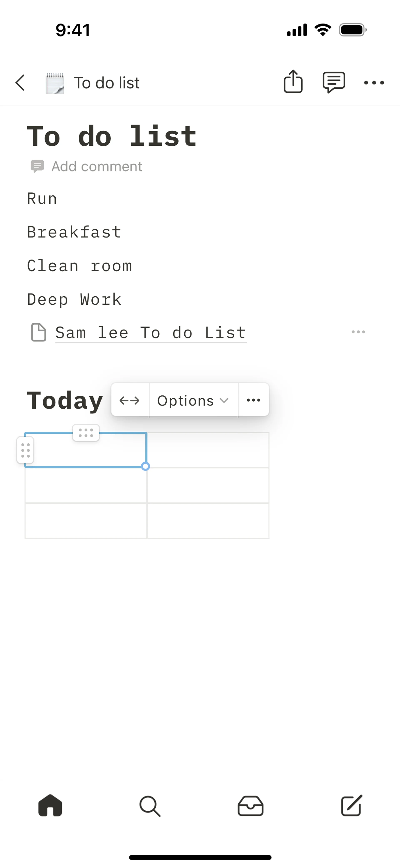This screenshot has width=400, height=868.
Task: Tap the row drag handle
Action: point(26,450)
